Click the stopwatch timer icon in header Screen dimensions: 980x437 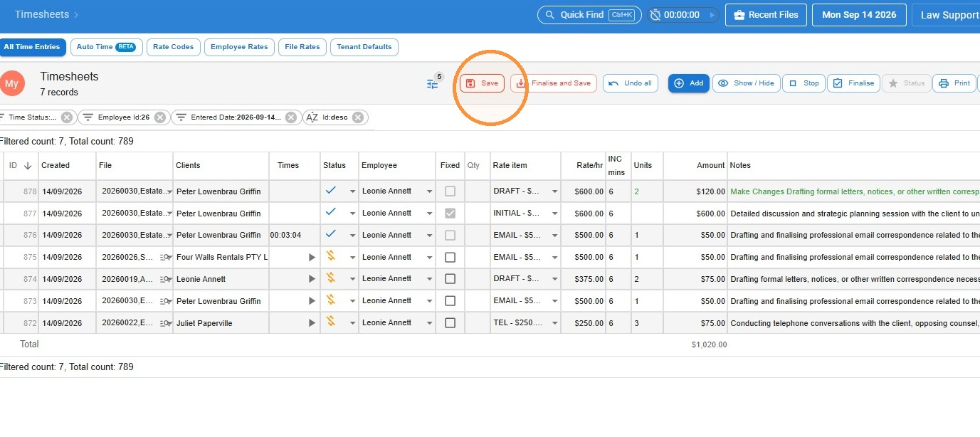click(x=655, y=15)
